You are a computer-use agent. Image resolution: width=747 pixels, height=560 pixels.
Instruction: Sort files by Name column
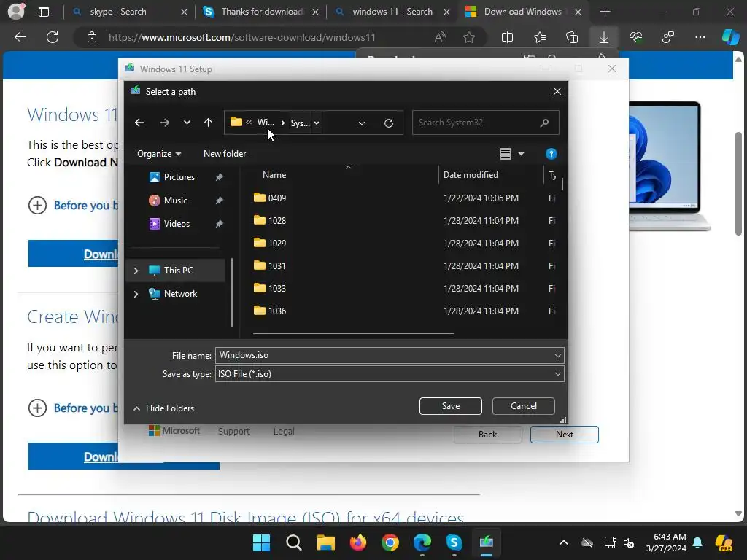click(x=274, y=175)
